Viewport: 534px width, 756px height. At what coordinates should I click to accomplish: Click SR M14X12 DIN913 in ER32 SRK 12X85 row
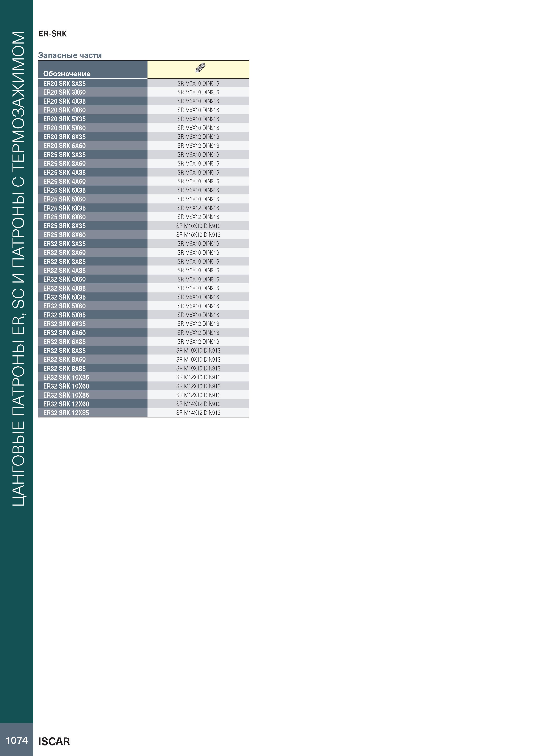198,413
